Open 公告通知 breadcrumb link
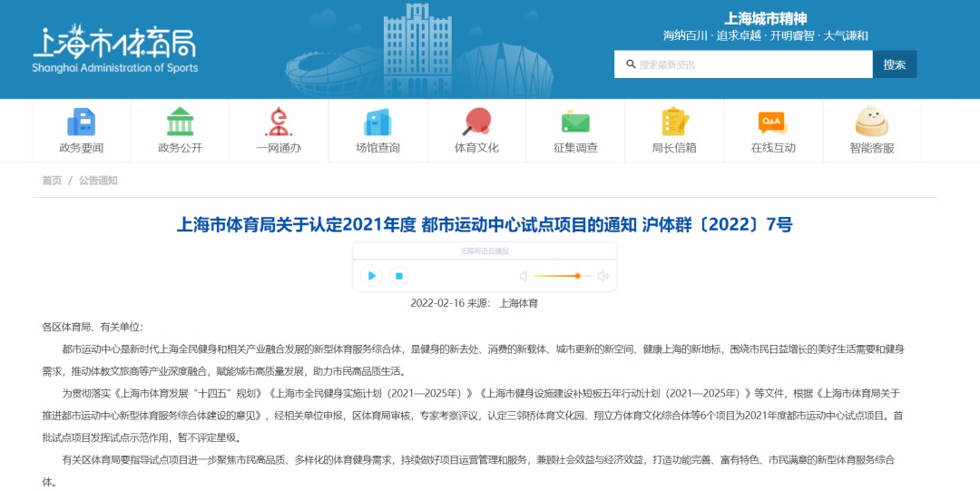980x491 pixels. (98, 181)
